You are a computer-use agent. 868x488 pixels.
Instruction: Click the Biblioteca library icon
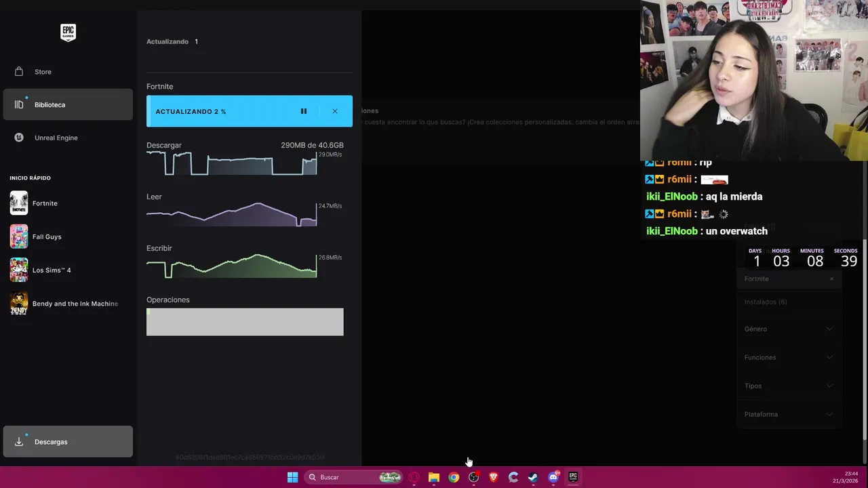point(19,104)
